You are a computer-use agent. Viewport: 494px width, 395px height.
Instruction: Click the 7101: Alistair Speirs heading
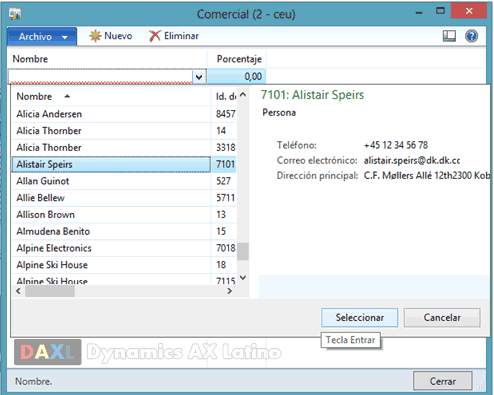coord(312,95)
